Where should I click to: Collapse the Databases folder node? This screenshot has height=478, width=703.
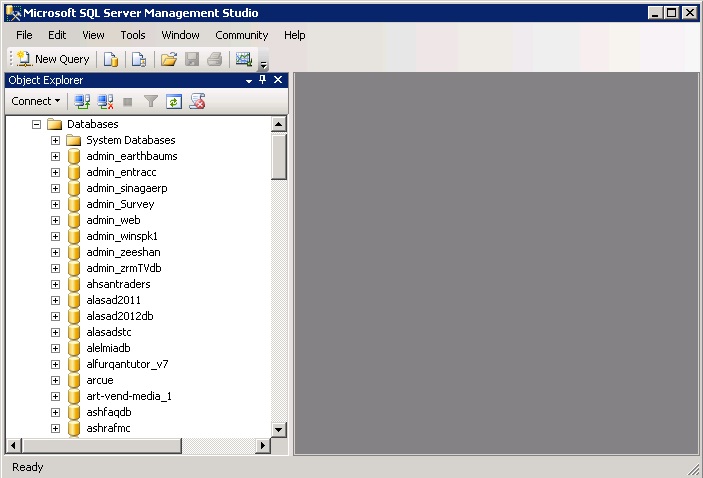click(36, 124)
